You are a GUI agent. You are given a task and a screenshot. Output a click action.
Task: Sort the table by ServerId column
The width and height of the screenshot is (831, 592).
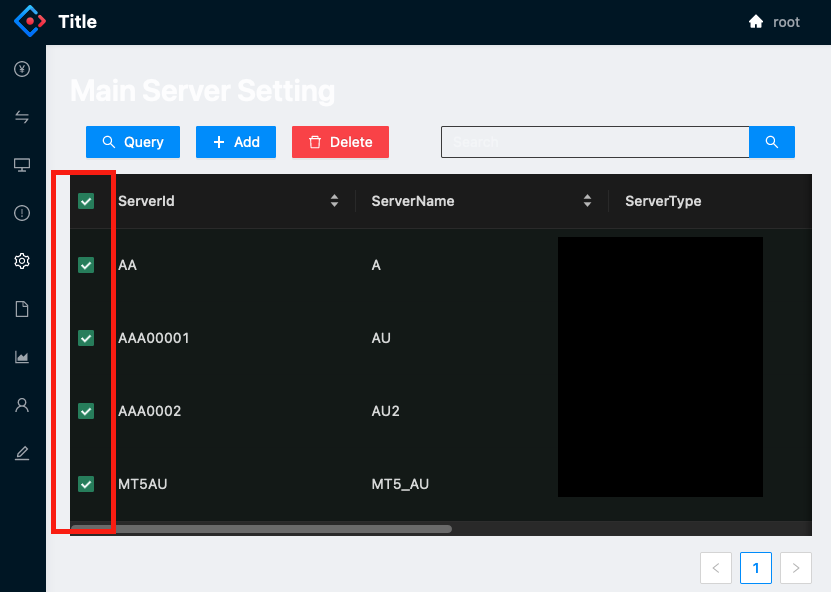click(x=334, y=200)
